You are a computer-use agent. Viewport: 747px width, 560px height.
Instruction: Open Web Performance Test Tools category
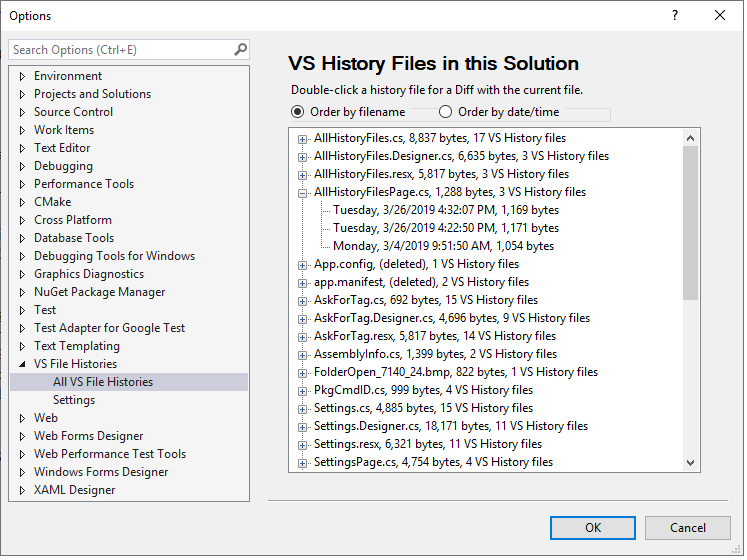(110, 454)
